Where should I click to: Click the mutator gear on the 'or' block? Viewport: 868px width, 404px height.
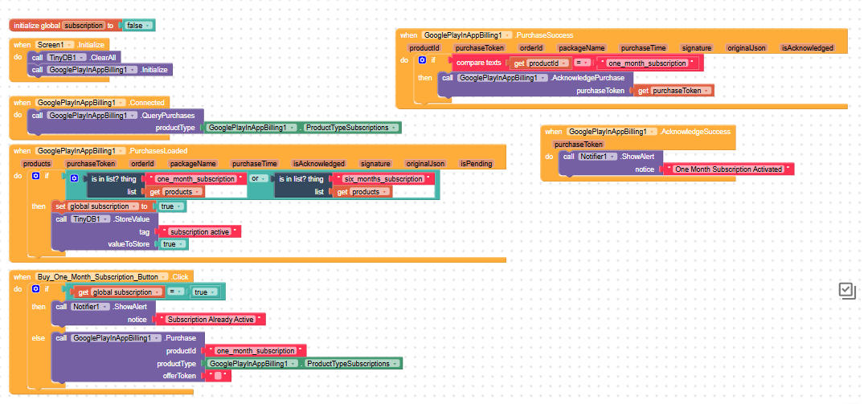coord(75,178)
